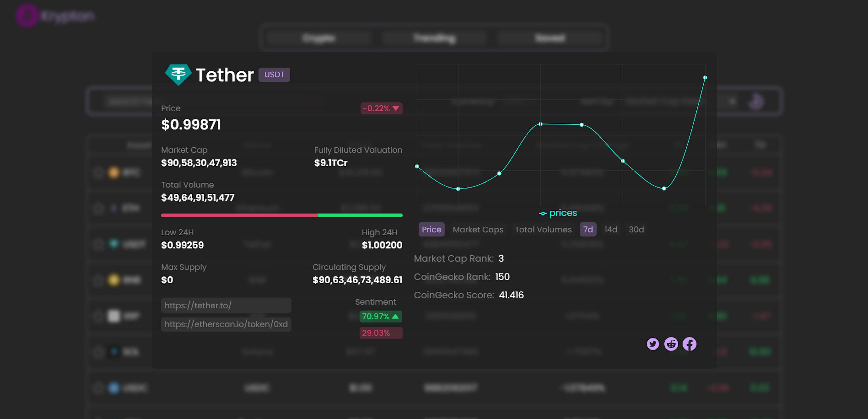868x419 pixels.
Task: Click the Sentiment label
Action: (375, 302)
